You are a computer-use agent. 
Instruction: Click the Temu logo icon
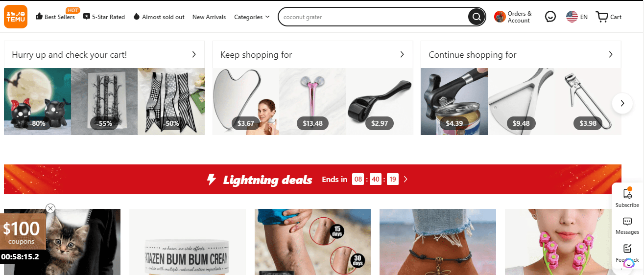[16, 17]
